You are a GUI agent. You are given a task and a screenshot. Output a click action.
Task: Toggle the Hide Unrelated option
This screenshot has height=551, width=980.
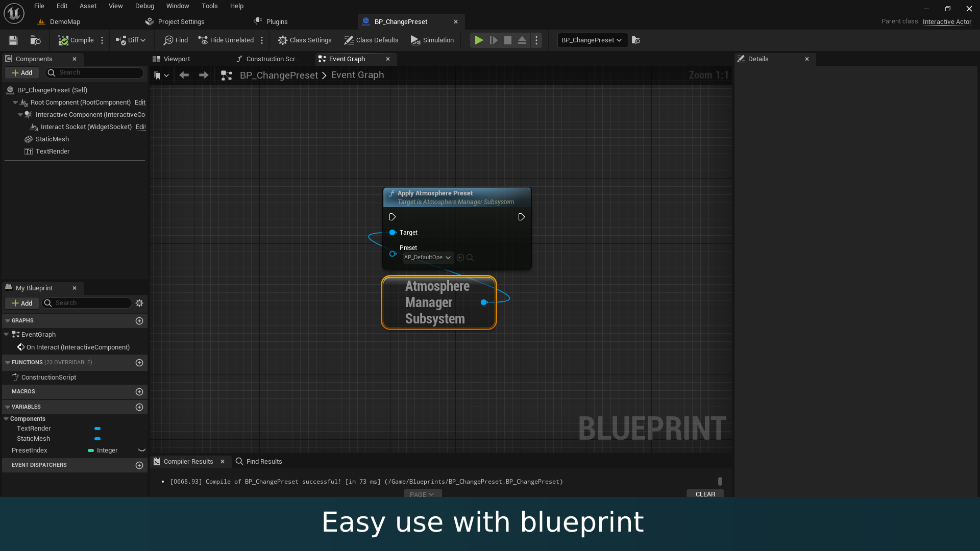click(226, 40)
